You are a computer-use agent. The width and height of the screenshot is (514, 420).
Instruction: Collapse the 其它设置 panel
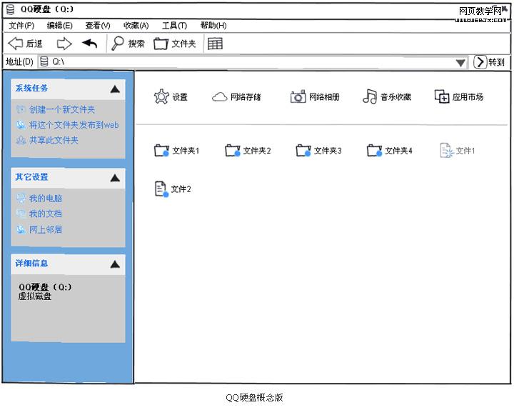(115, 178)
